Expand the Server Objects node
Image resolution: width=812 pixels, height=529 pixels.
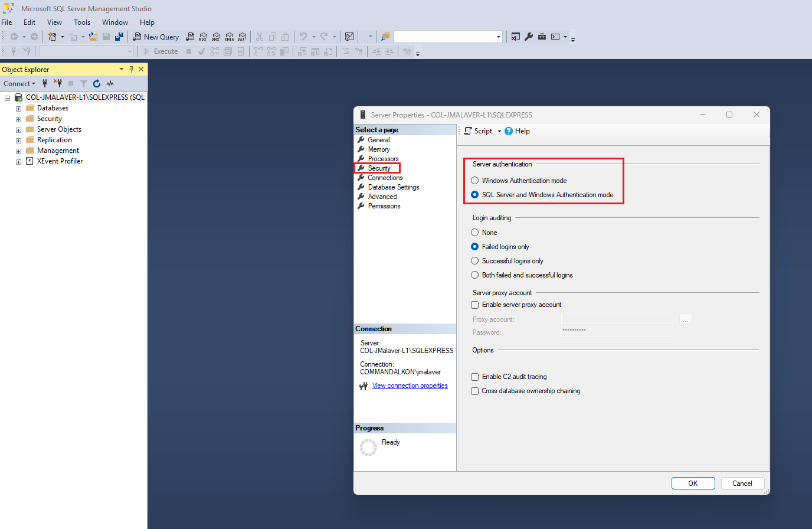click(18, 130)
